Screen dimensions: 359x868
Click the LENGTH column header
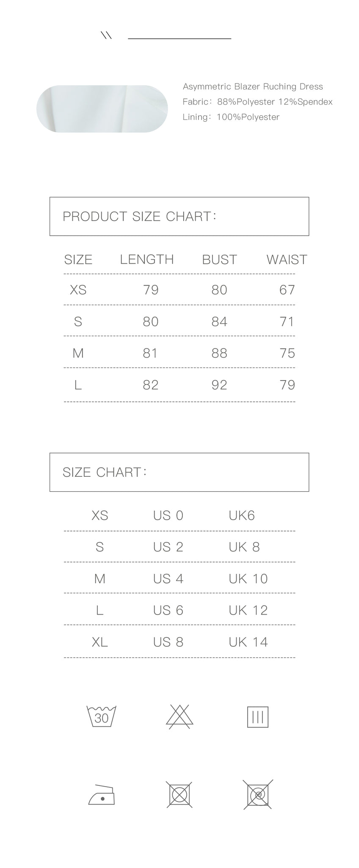[x=147, y=259]
